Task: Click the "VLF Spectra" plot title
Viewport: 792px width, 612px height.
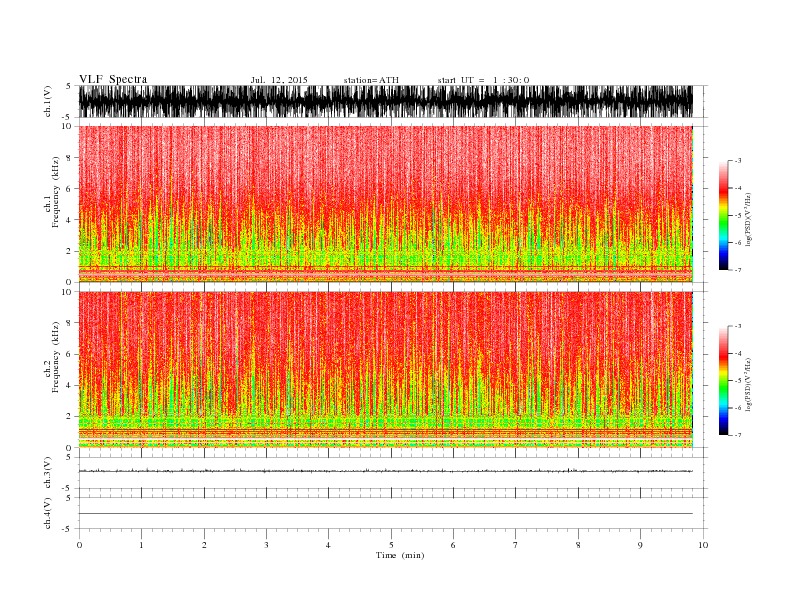Action: 113,79
